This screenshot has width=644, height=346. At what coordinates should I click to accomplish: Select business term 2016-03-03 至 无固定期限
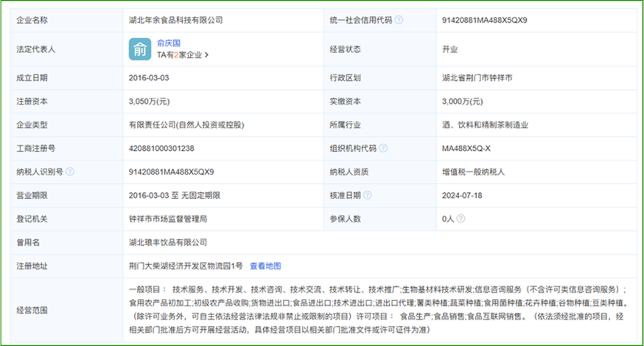[175, 195]
